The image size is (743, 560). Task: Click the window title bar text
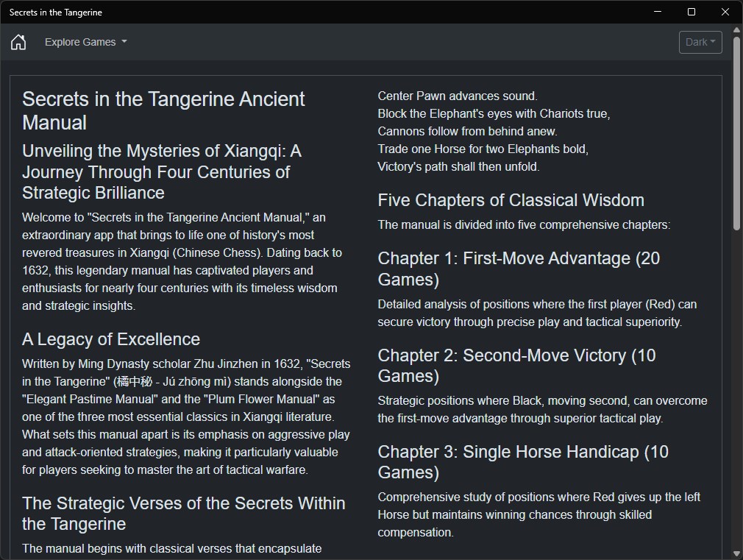(56, 13)
